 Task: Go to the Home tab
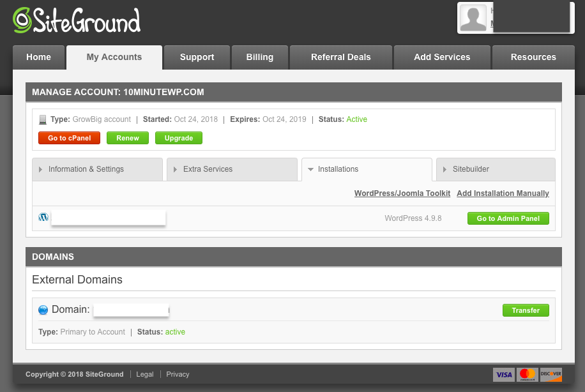[38, 57]
